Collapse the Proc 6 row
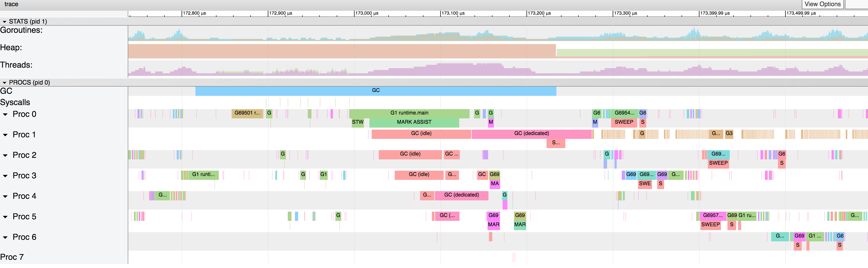Image resolution: width=868 pixels, height=268 pixels. click(5, 238)
